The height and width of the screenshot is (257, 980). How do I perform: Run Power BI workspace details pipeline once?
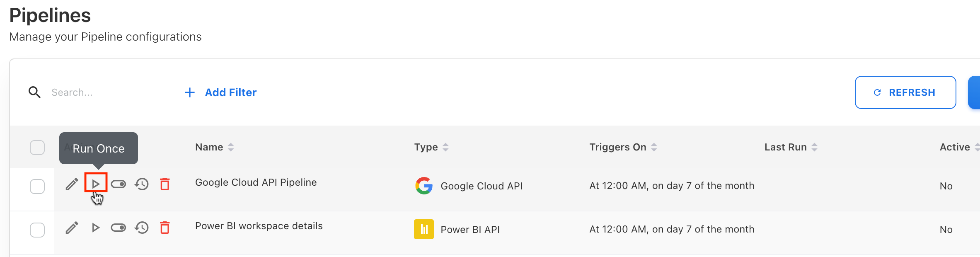pyautogui.click(x=96, y=228)
